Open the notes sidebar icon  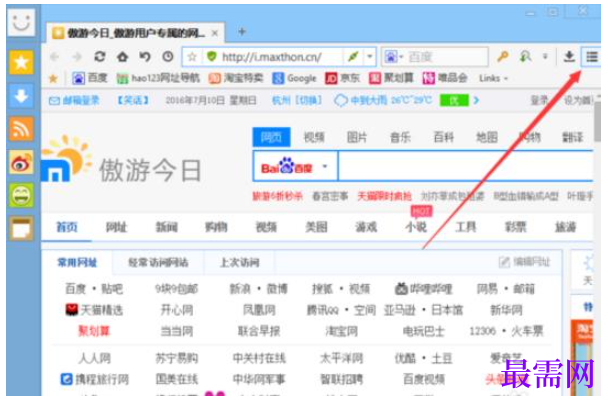pos(21,228)
